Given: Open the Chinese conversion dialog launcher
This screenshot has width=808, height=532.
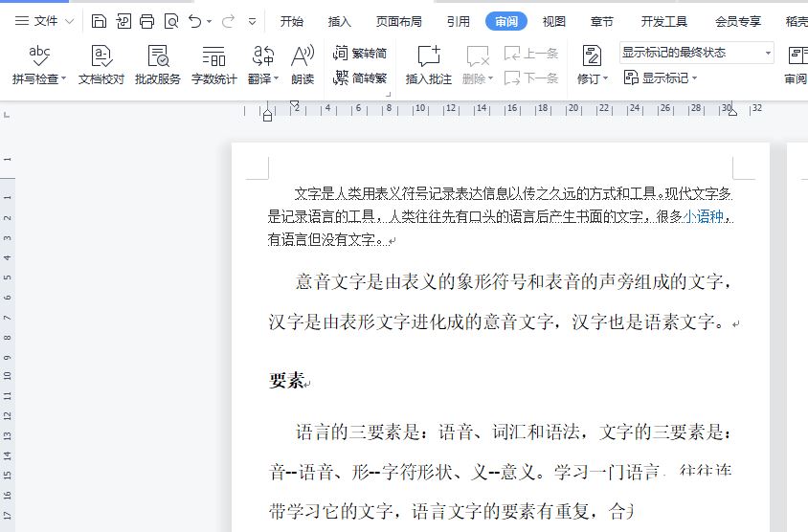Looking at the screenshot, I should [x=389, y=94].
